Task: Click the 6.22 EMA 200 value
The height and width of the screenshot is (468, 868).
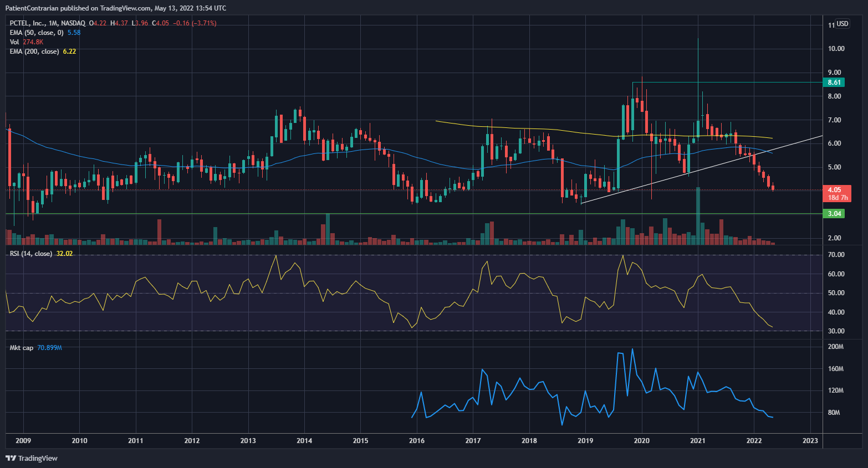Action: coord(70,52)
